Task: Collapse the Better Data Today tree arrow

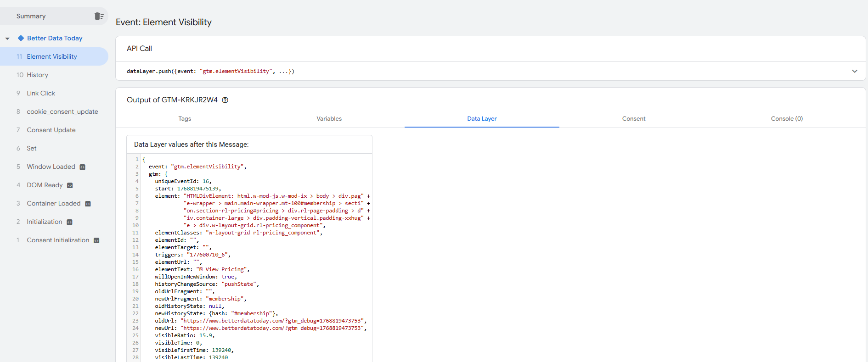Action: [7, 39]
